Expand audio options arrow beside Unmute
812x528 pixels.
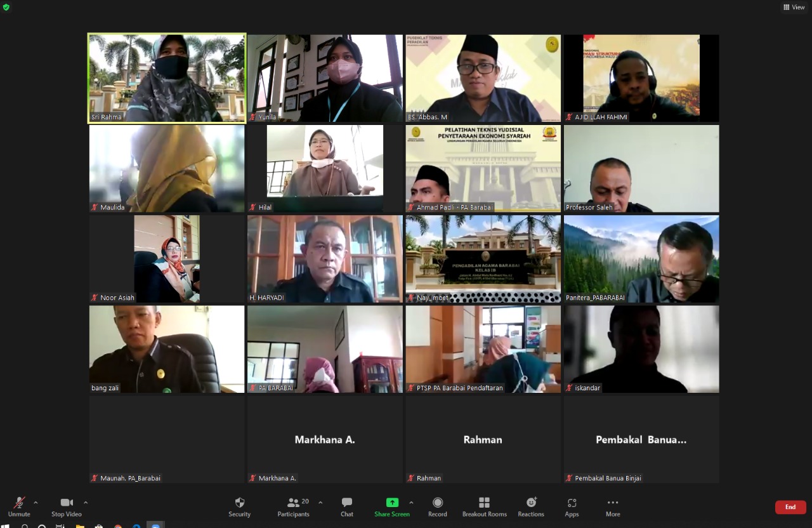click(x=36, y=503)
